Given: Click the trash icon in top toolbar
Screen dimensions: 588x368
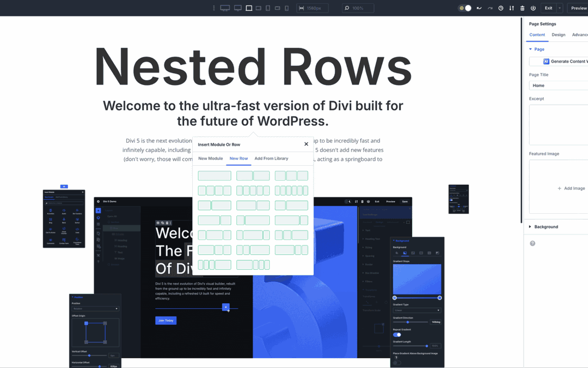Looking at the screenshot, I should [522, 8].
